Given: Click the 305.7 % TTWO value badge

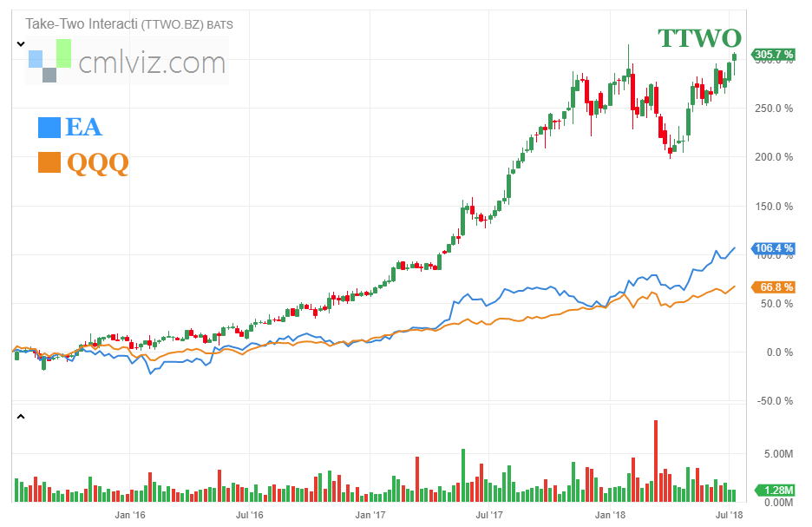Looking at the screenshot, I should 773,55.
